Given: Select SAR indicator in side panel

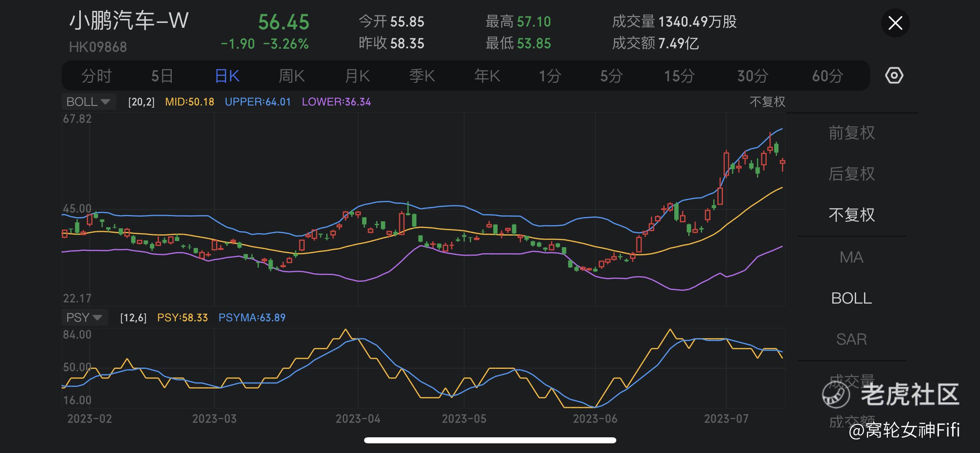Looking at the screenshot, I should [x=851, y=339].
